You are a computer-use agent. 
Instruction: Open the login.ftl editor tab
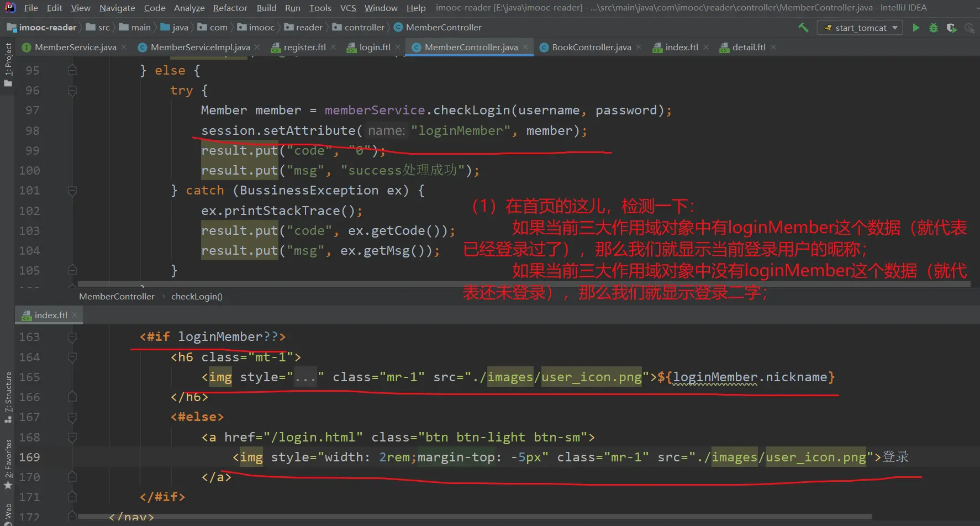[x=374, y=48]
